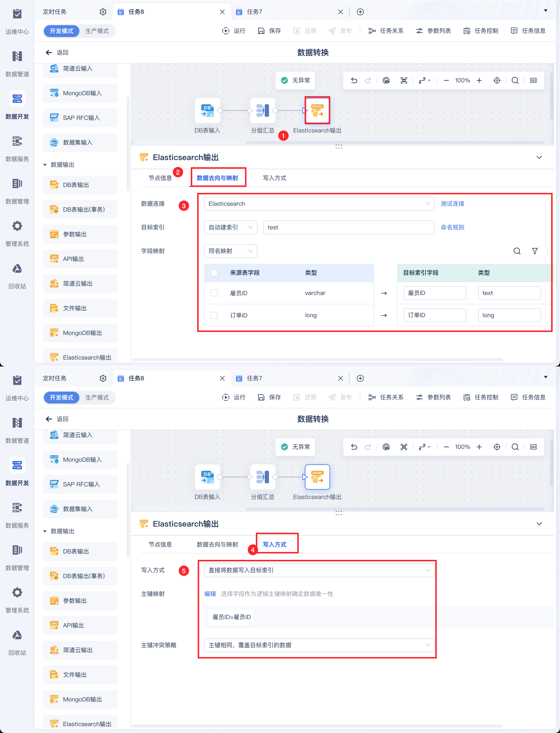The height and width of the screenshot is (733, 560).
Task: Select the DB表输入 node on canvas
Action: point(207,110)
